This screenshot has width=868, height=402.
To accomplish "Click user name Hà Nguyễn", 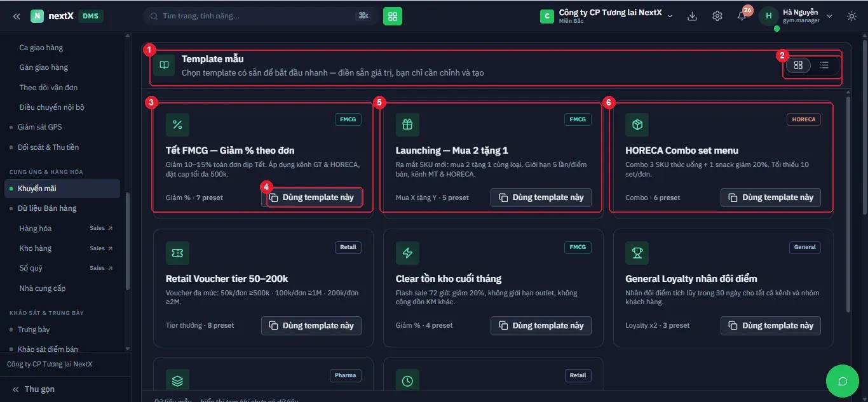I will [801, 12].
